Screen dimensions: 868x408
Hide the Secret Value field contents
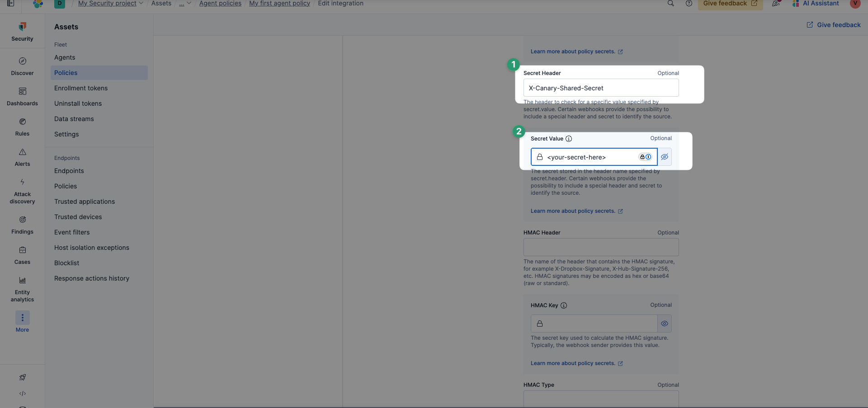(664, 157)
